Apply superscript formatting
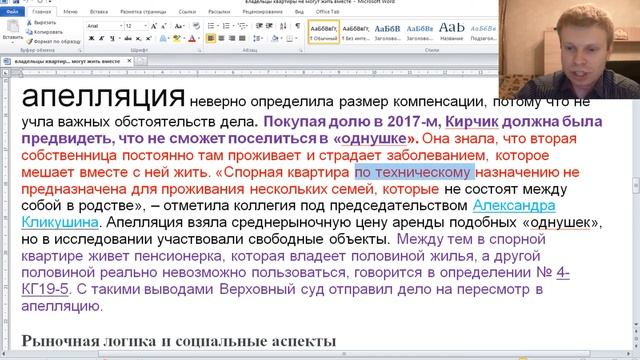This screenshot has height=360, width=640. (x=149, y=38)
